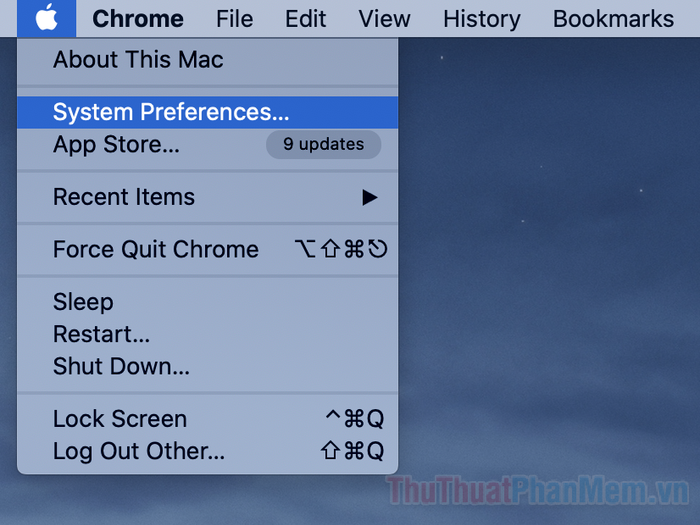
Task: Open the Edit menu
Action: [x=305, y=19]
